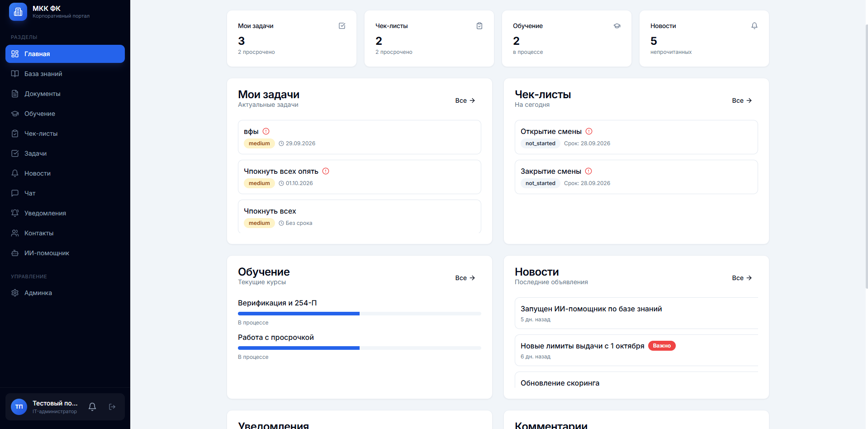Viewport: 868px width, 429px height.
Task: Click the gear icon for Админка
Action: click(x=15, y=293)
